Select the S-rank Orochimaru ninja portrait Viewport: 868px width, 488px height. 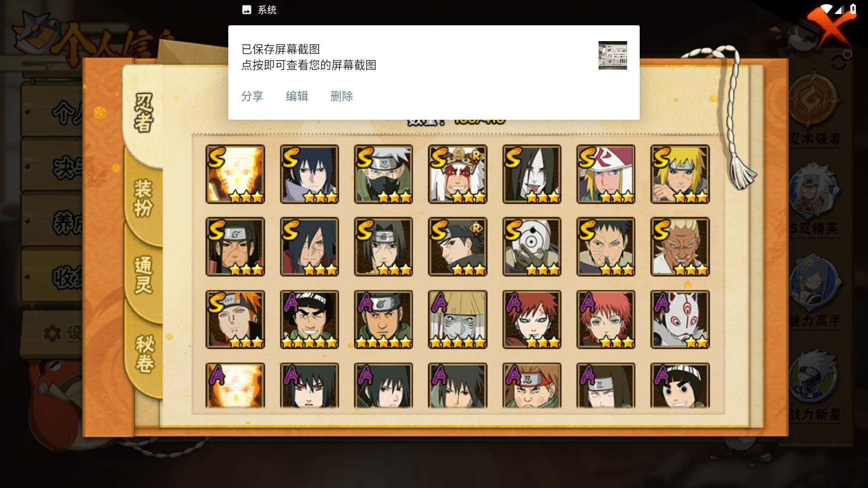coord(532,174)
